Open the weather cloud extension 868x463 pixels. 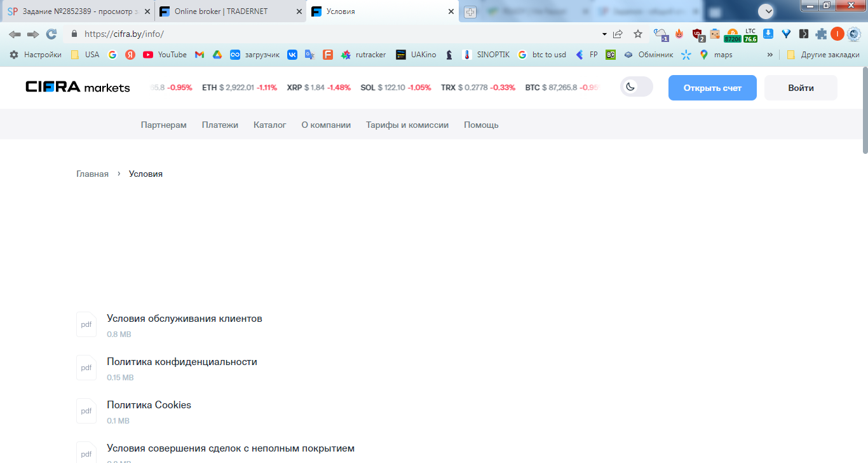[661, 34]
